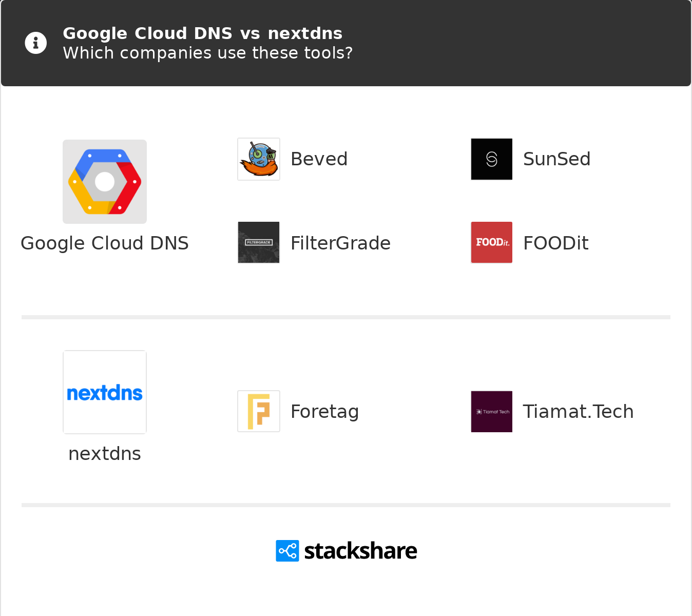Open the FilterGrade dark logo thumbnail
The height and width of the screenshot is (616, 692).
[x=259, y=242]
